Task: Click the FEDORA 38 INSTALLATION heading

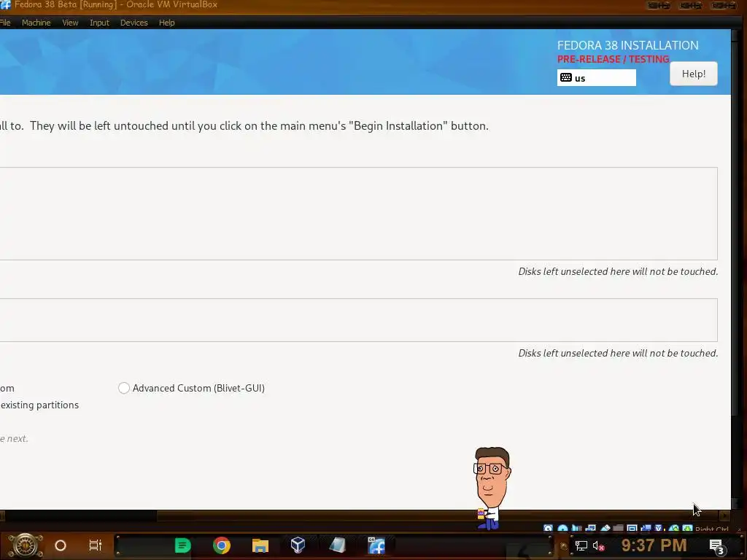Action: pos(628,45)
